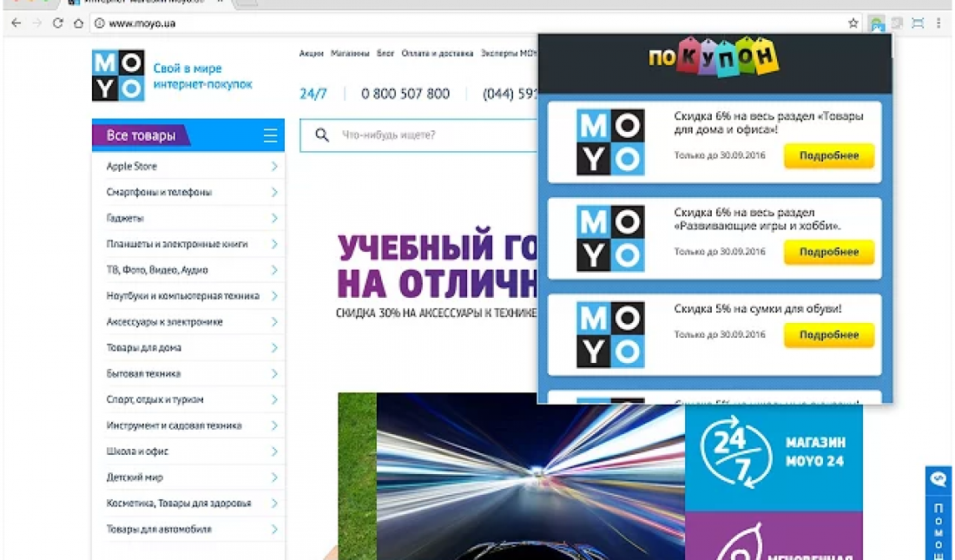Toggle the Все товары hamburger menu
Image resolution: width=955 pixels, height=560 pixels.
(x=270, y=135)
